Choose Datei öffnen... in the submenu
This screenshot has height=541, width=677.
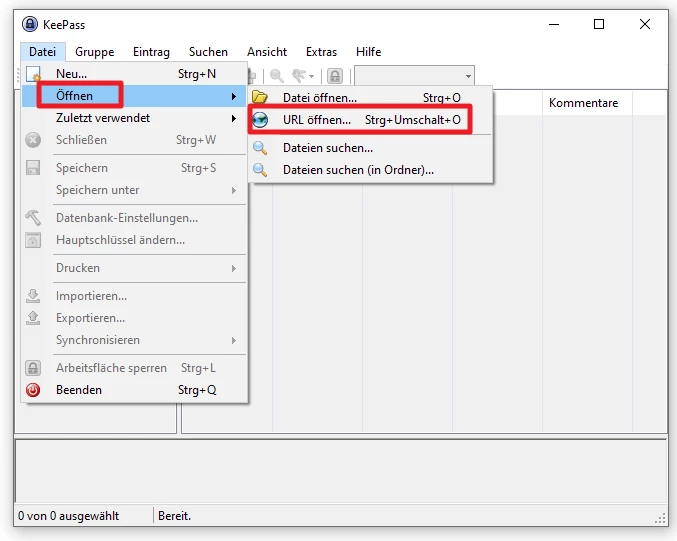click(370, 98)
